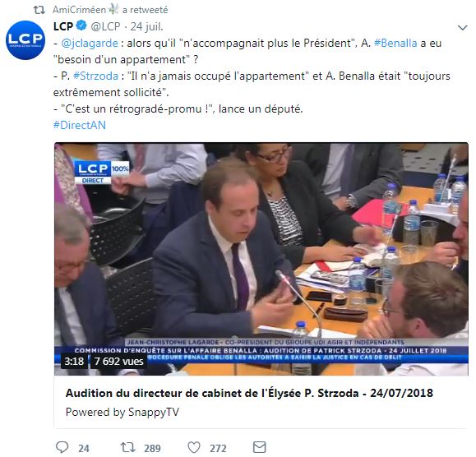
Task: Click the reply speech bubble icon
Action: (x=62, y=448)
